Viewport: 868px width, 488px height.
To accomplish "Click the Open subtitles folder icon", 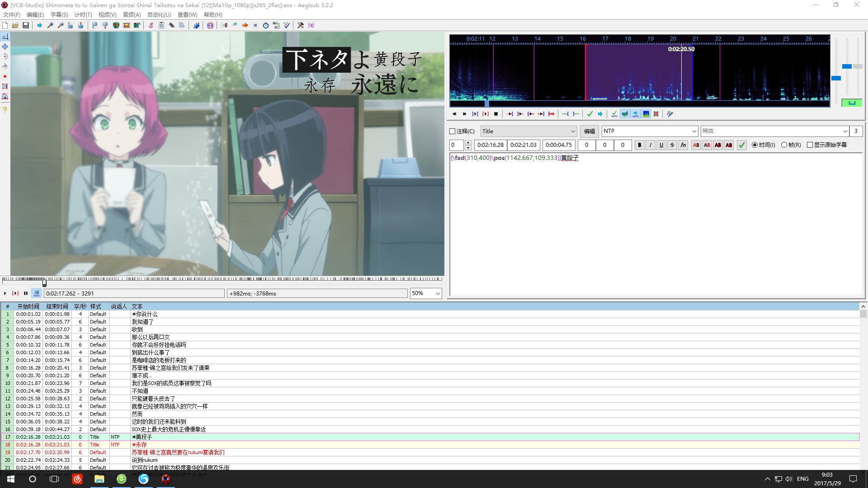I will [x=15, y=25].
